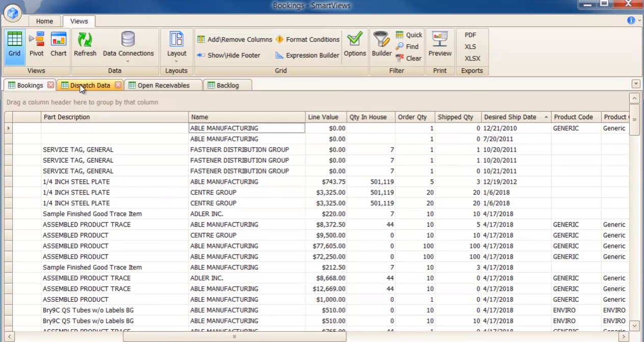Viewport: 644px width, 342px height.
Task: Export the grid to PDF
Action: tap(470, 35)
